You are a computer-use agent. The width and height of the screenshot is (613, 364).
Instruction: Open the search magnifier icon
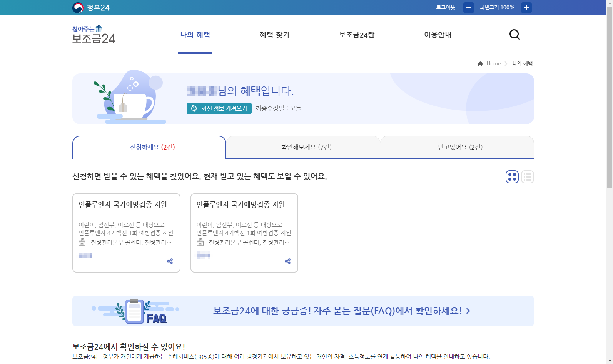(514, 35)
